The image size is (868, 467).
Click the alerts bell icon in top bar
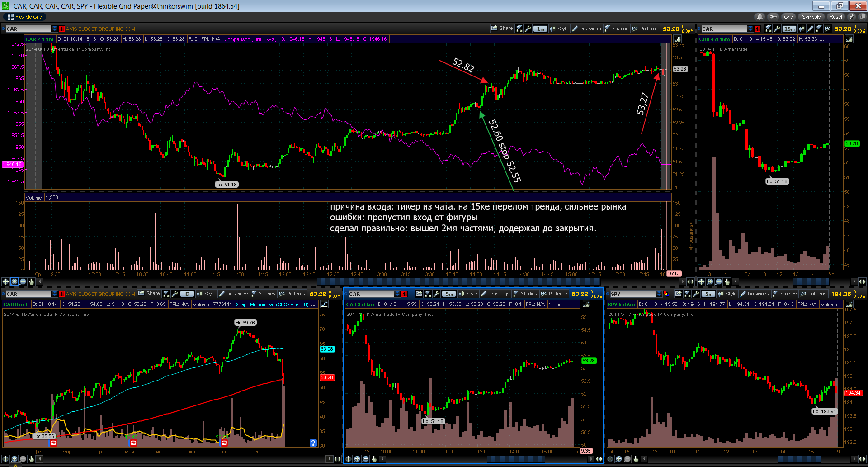click(x=760, y=17)
